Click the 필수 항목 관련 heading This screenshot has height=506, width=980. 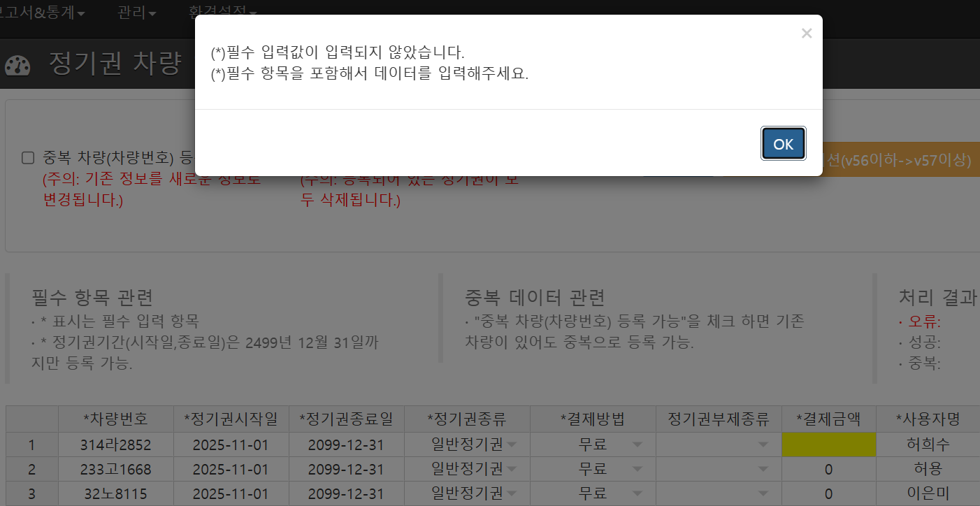click(92, 298)
